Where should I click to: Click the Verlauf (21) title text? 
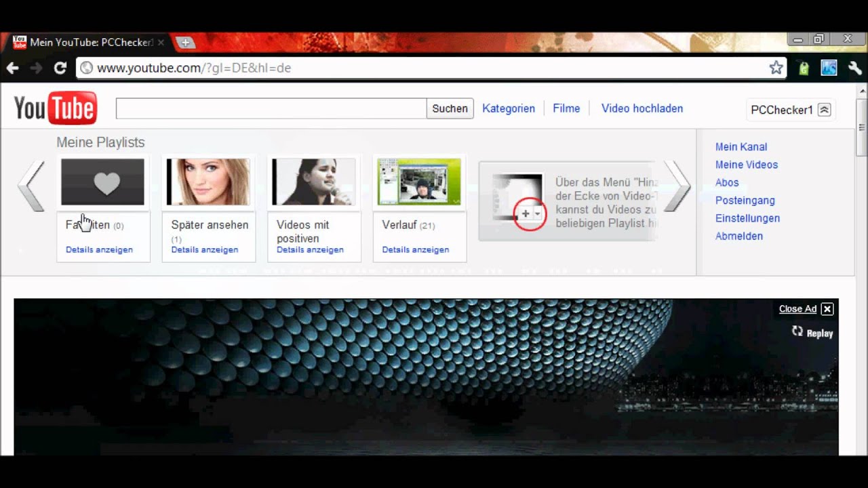pos(408,225)
